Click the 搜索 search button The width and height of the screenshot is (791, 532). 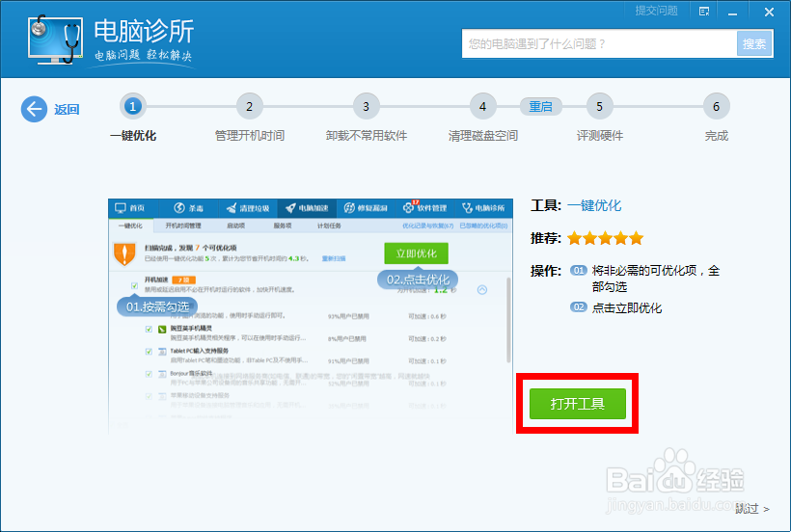click(x=754, y=43)
